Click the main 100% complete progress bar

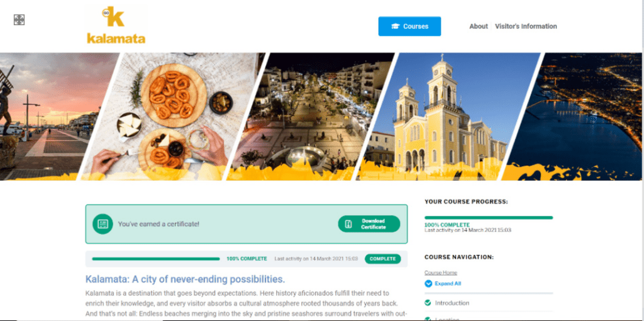pos(156,259)
